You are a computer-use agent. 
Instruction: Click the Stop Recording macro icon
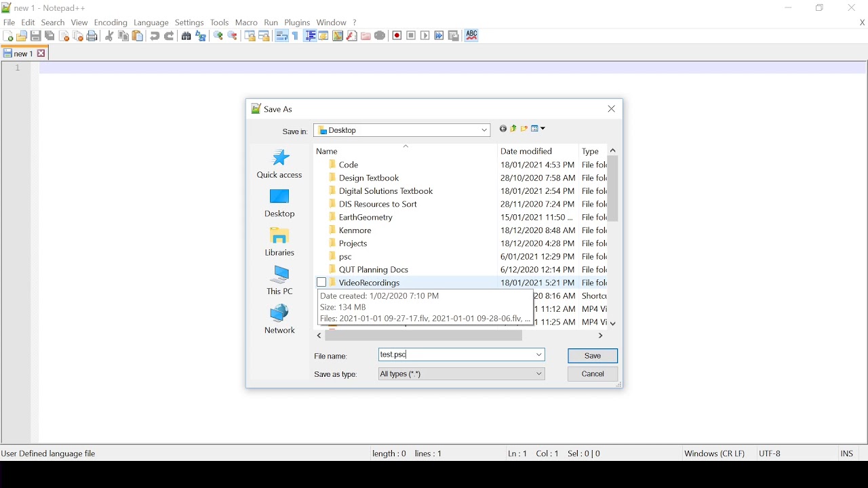(412, 36)
